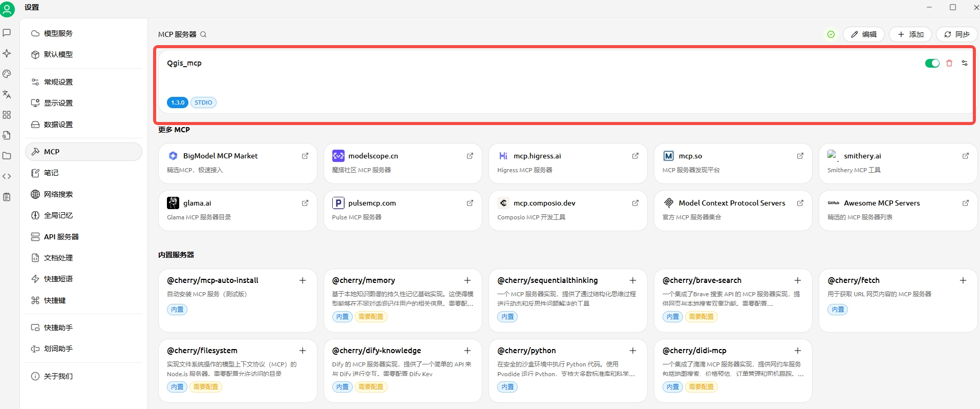Add the @cherry/didi-mcp server
The height and width of the screenshot is (409, 980).
coord(798,351)
